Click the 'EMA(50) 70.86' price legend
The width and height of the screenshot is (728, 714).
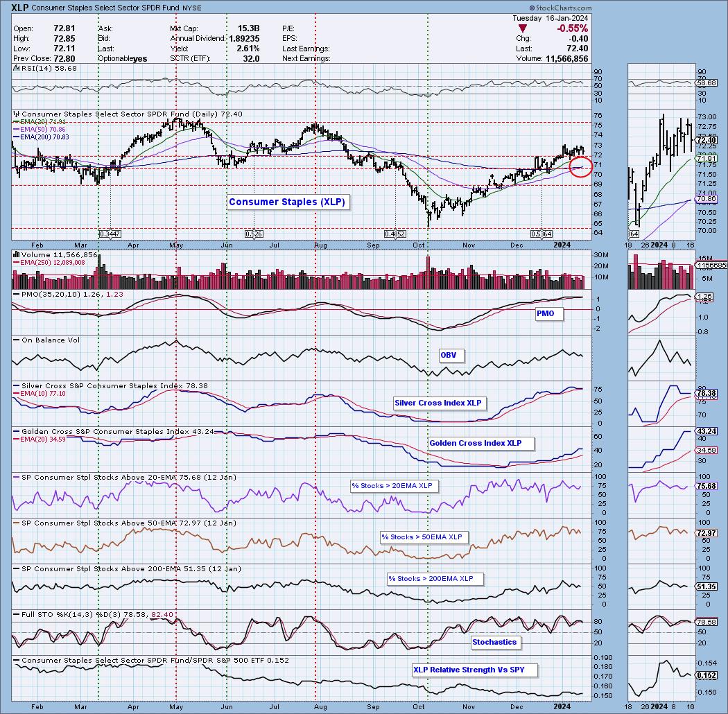pyautogui.click(x=40, y=129)
